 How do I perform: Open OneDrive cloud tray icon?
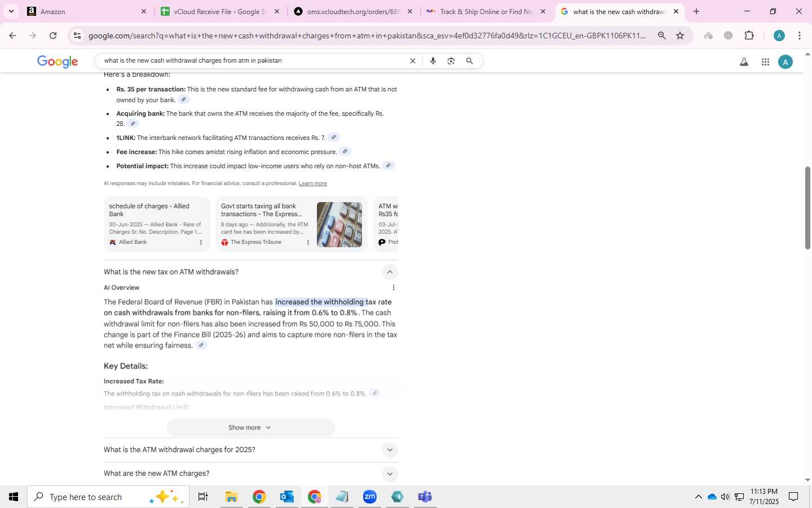click(712, 497)
